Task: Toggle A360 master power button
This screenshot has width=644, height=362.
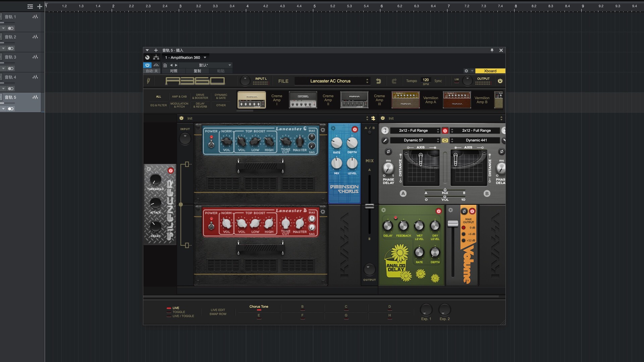Action: (x=500, y=81)
